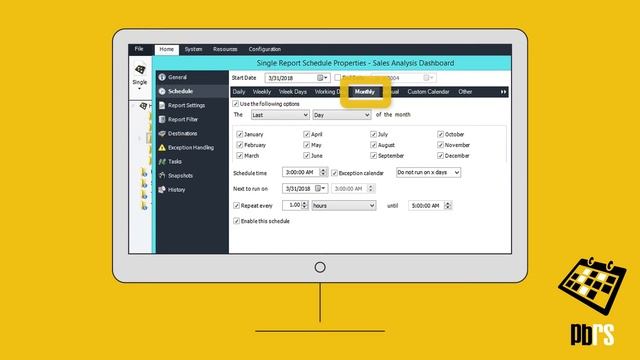The height and width of the screenshot is (360, 640).
Task: Open the Report Settings page icon
Action: tap(162, 105)
